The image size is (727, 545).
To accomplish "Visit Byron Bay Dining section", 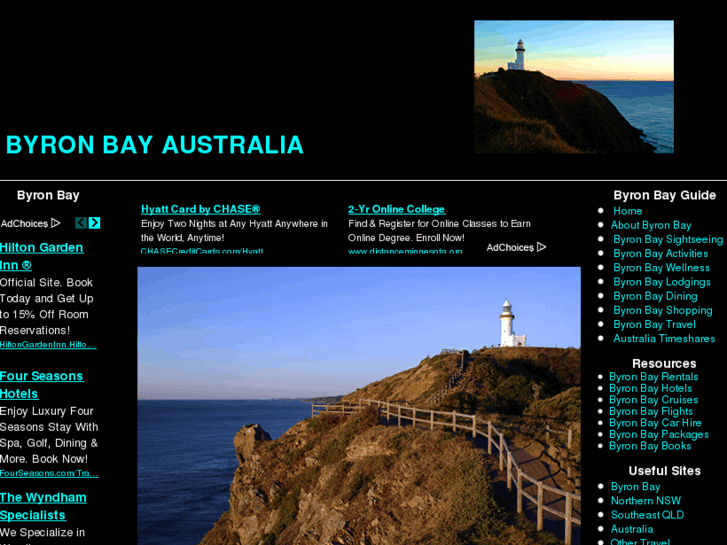I will pyautogui.click(x=655, y=296).
